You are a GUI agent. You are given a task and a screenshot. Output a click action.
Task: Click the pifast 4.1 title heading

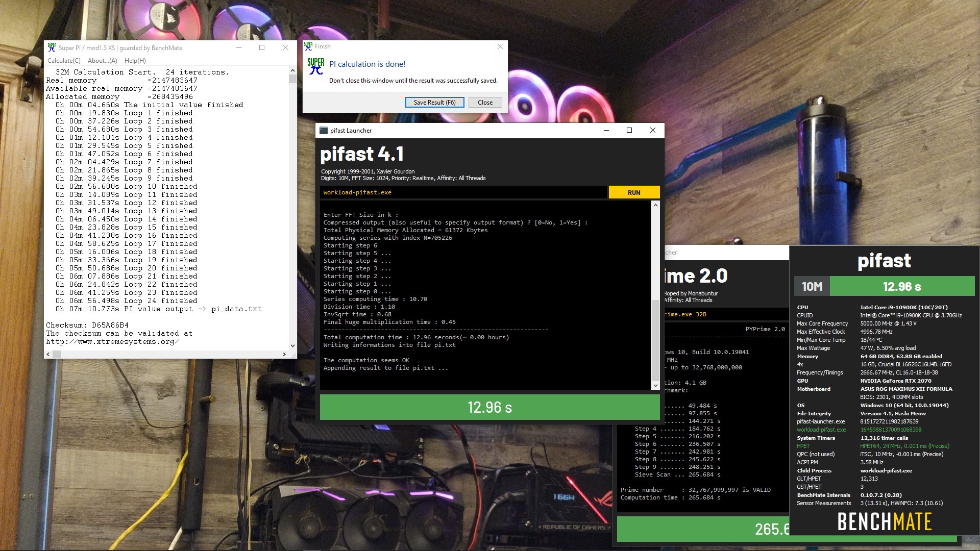362,154
